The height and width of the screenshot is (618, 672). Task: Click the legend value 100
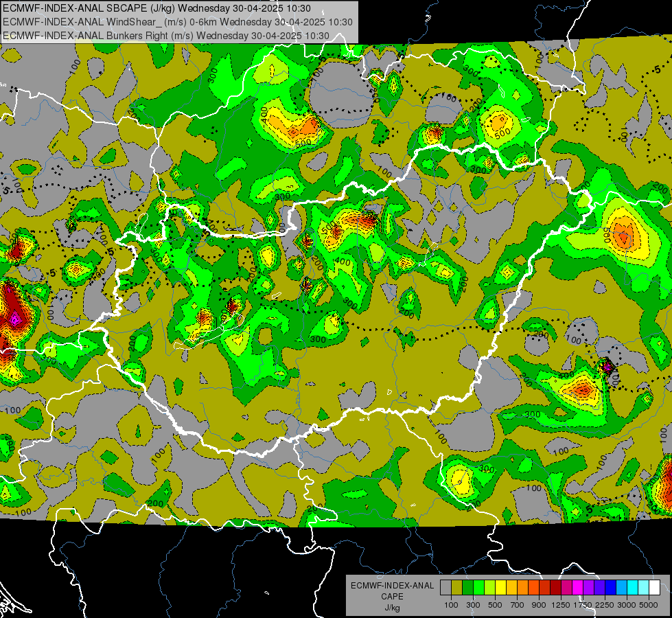tap(451, 605)
